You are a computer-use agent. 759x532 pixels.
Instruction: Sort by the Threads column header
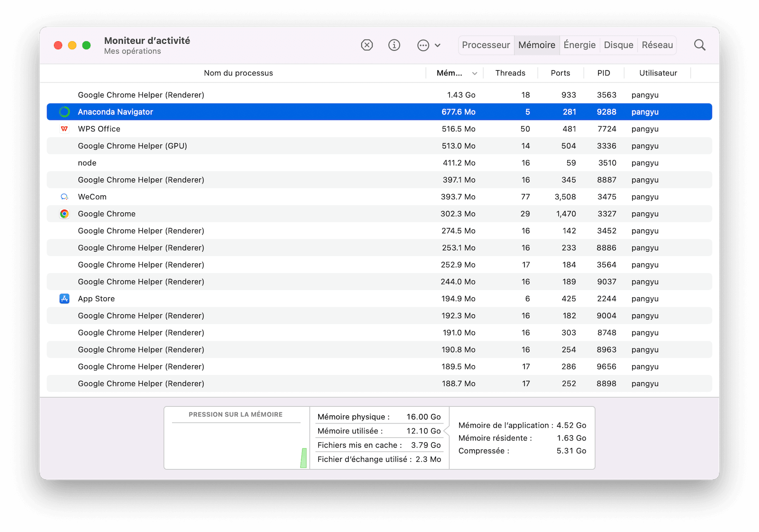pos(510,73)
